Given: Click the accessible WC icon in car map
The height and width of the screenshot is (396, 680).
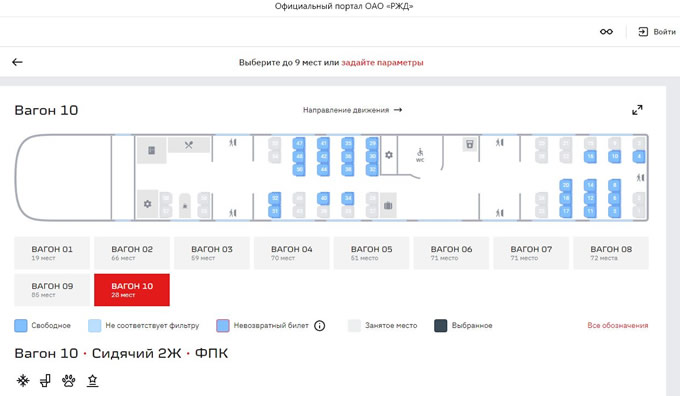Looking at the screenshot, I should [x=420, y=155].
